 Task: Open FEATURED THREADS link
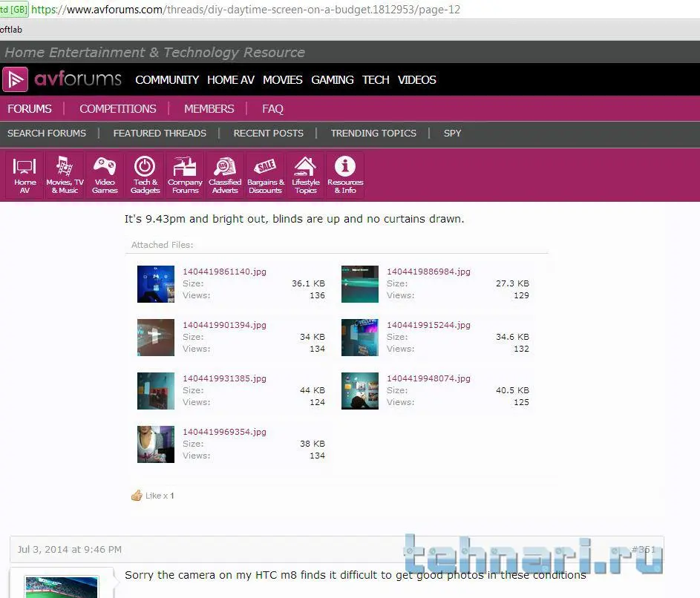pos(160,134)
